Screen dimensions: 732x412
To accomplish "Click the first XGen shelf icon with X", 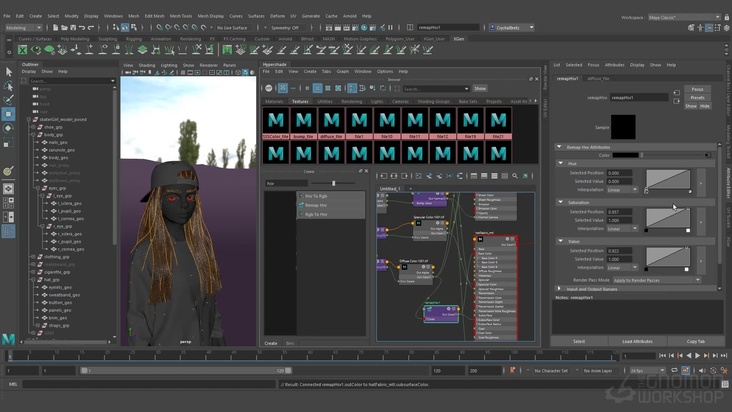I will (x=22, y=49).
